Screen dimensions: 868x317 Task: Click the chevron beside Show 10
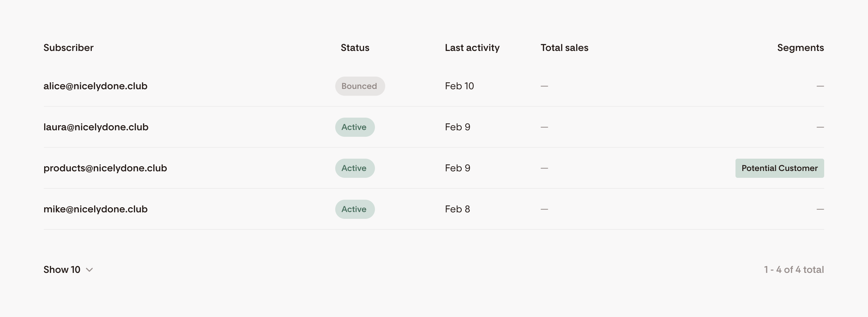coord(89,270)
